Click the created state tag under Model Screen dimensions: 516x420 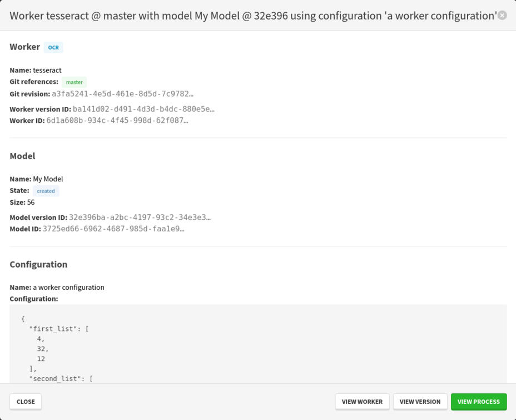point(46,191)
